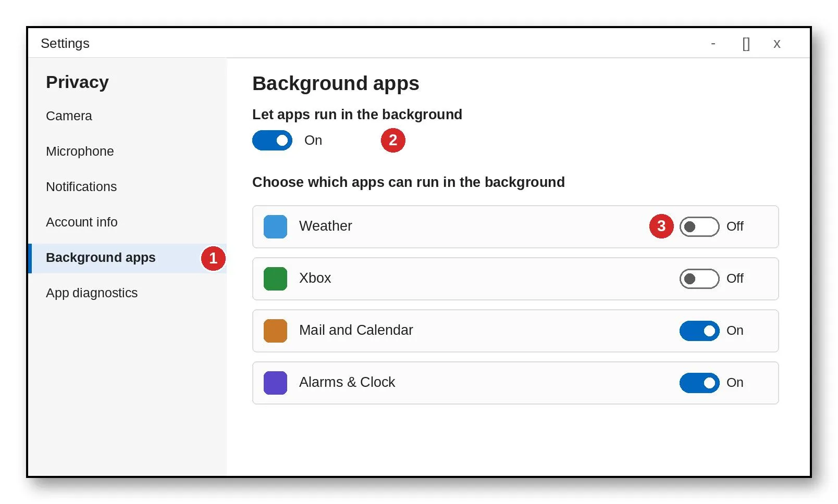Viewport: 838px width, 504px height.
Task: Click the blue Weather app icon
Action: (275, 226)
